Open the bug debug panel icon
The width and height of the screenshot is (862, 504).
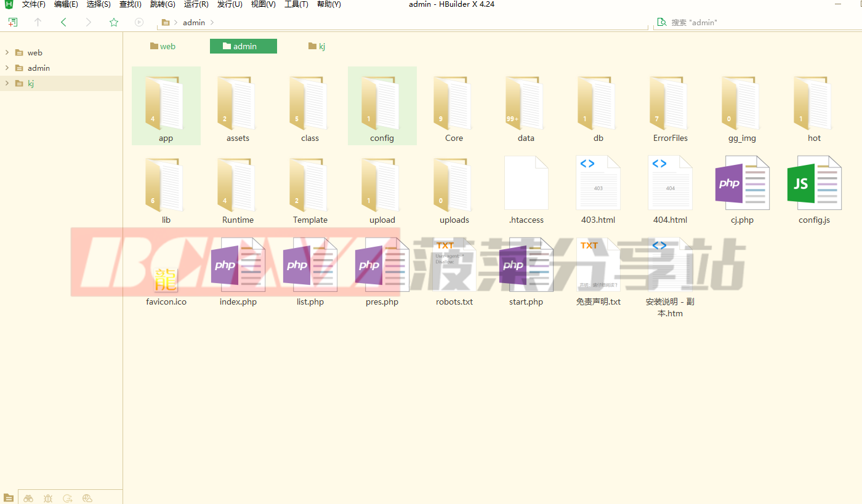pos(48,498)
